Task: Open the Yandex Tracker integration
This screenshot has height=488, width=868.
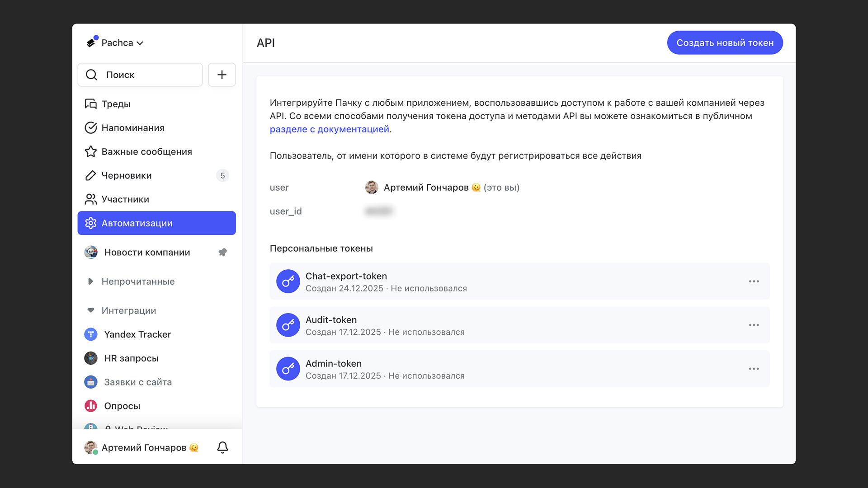Action: [137, 334]
